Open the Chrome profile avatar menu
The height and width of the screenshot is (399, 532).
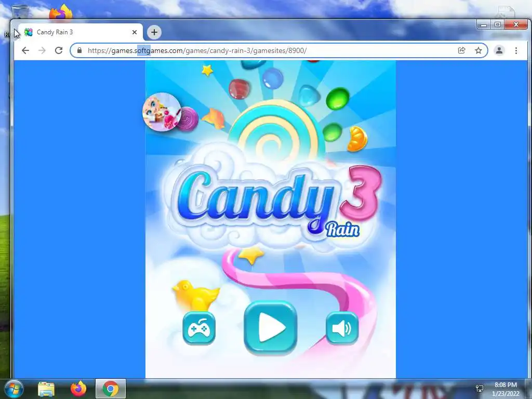coord(499,50)
